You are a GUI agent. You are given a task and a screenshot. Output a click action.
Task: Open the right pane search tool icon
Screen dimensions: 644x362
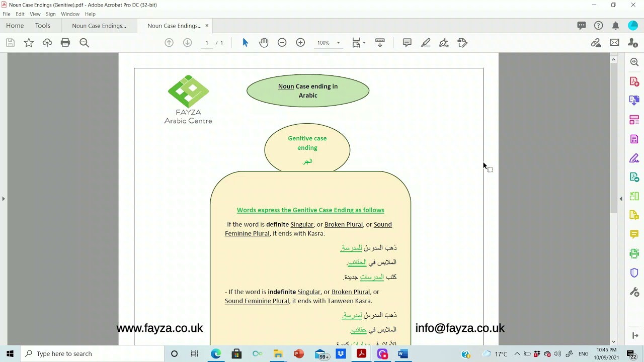pos(634,62)
